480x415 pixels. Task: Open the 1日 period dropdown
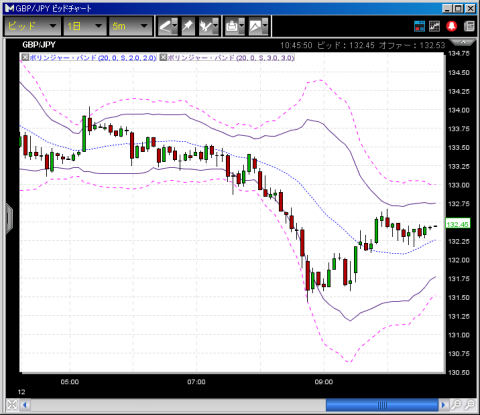click(85, 26)
